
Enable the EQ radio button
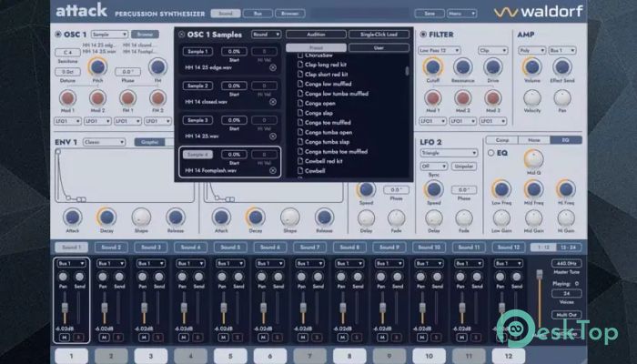tap(490, 153)
